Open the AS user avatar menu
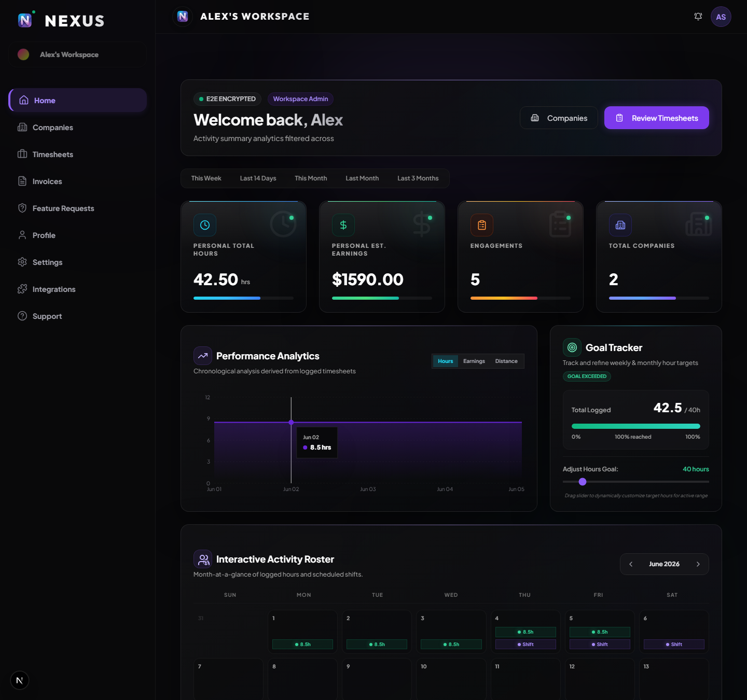This screenshot has width=747, height=700. pos(721,17)
